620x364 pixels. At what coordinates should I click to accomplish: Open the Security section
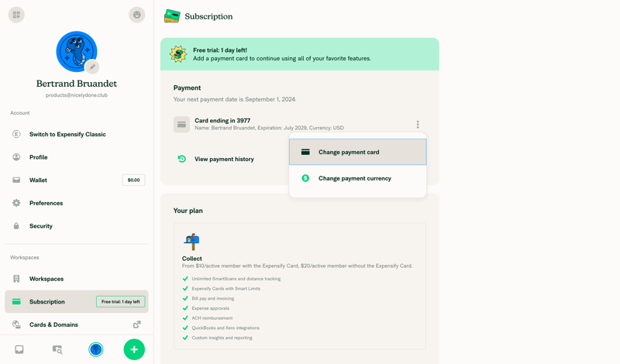tap(77, 226)
